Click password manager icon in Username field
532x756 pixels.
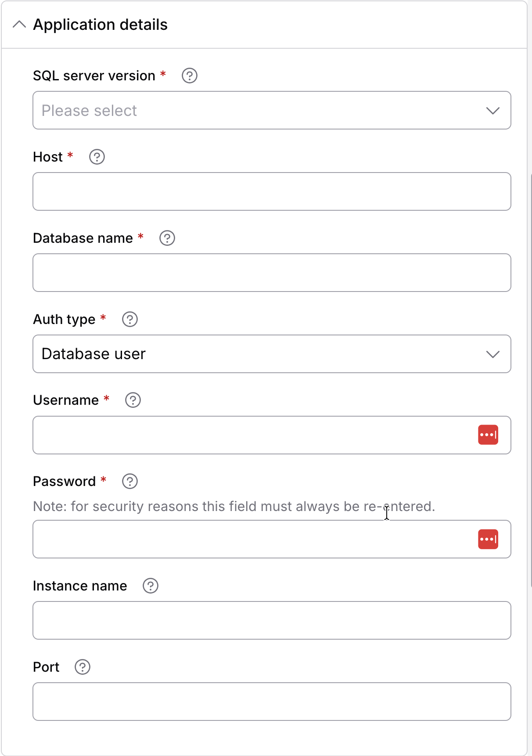[488, 435]
